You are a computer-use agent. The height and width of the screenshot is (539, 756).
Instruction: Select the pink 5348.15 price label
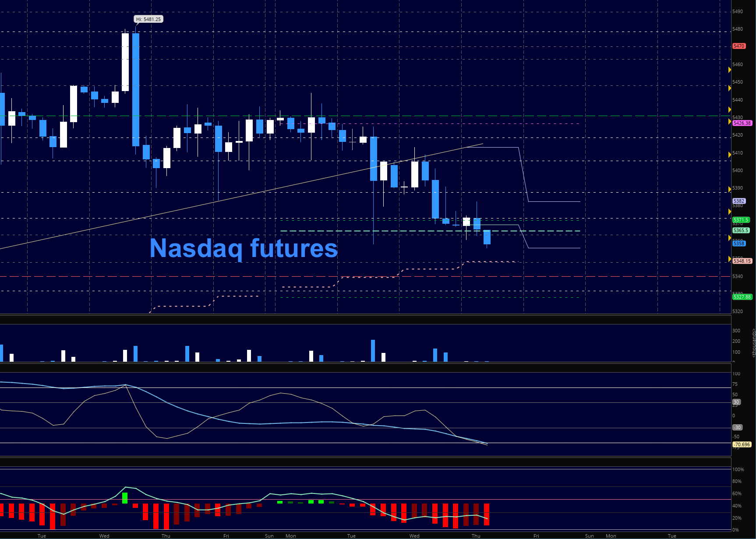pyautogui.click(x=742, y=261)
